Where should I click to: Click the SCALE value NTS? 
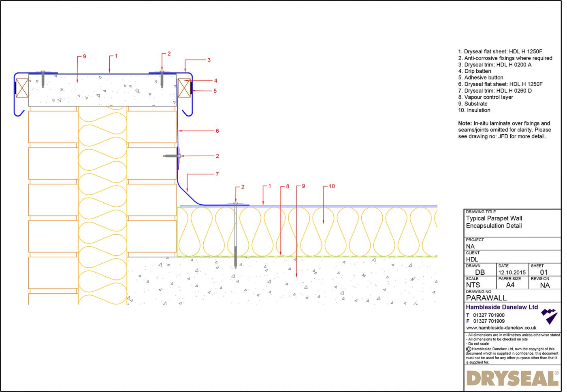(473, 285)
